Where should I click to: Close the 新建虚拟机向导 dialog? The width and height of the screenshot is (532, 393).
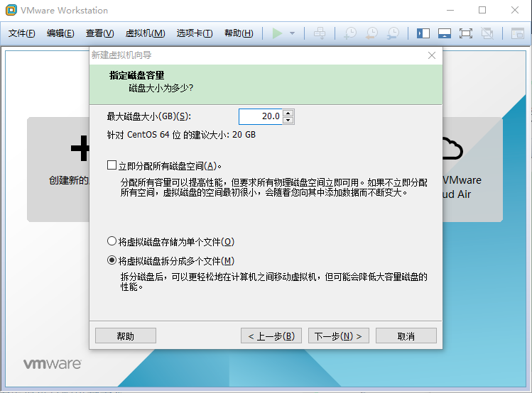point(432,55)
